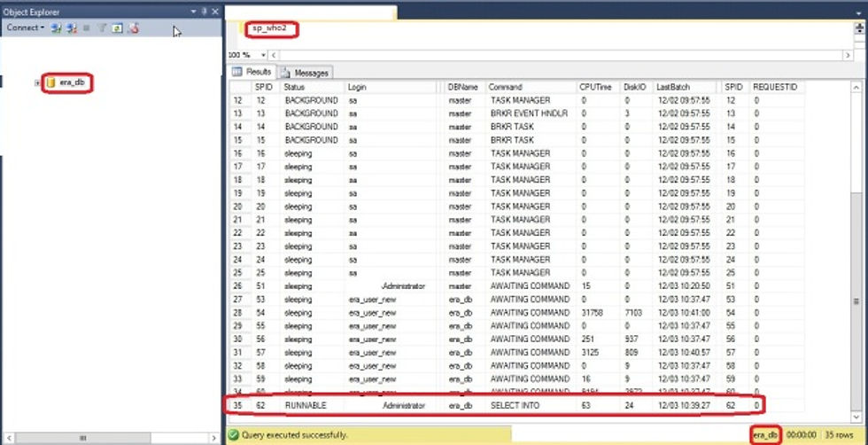Click the Disconnect server icon in Object Explorer
Viewport: 868px width, 445px height.
[x=72, y=27]
